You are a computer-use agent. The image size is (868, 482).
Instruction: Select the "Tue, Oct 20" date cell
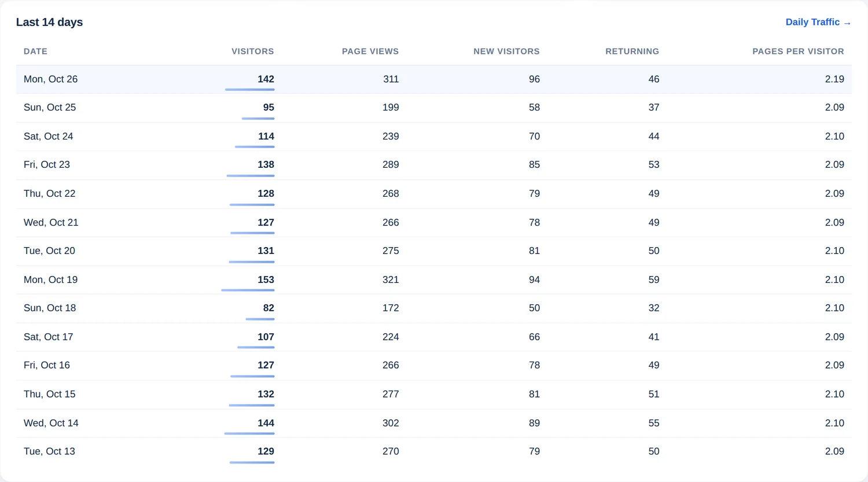click(49, 251)
